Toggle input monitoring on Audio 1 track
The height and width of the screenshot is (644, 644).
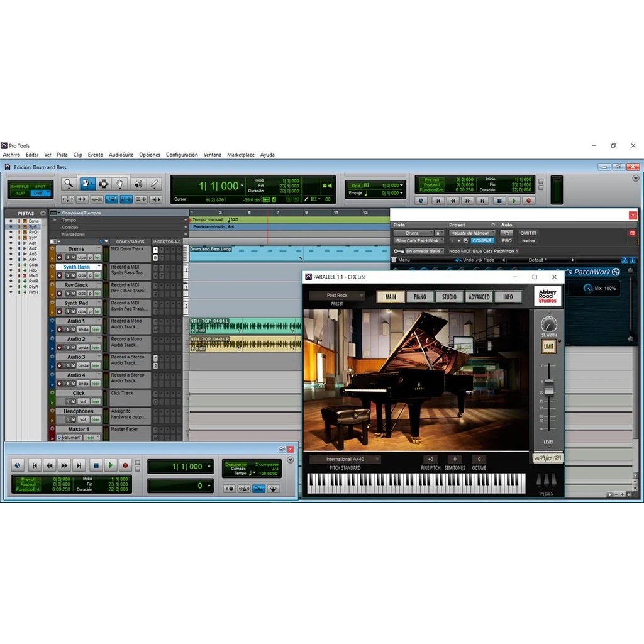point(64,330)
